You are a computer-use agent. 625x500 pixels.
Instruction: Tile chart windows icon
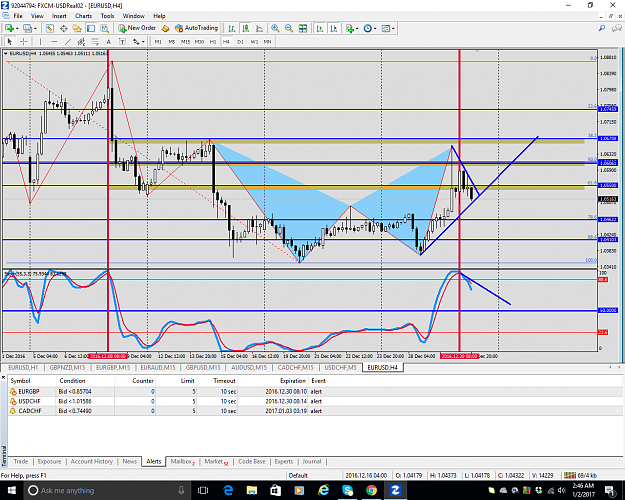tap(303, 28)
